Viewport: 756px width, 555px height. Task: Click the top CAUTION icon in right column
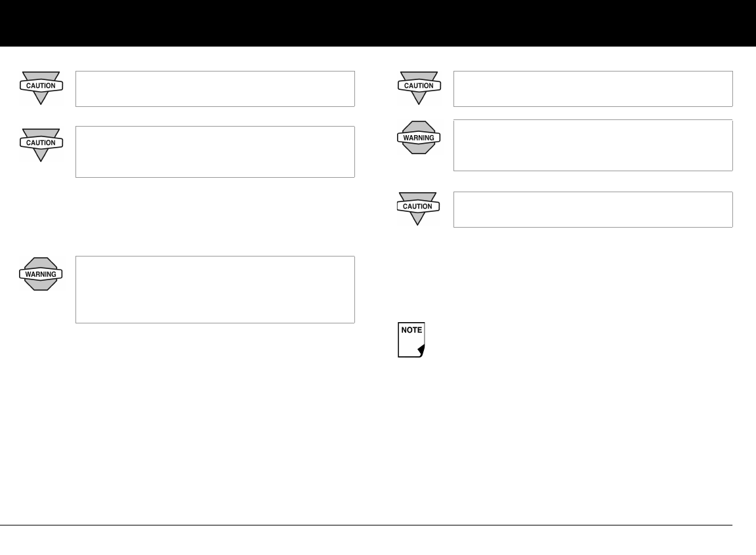coord(419,88)
